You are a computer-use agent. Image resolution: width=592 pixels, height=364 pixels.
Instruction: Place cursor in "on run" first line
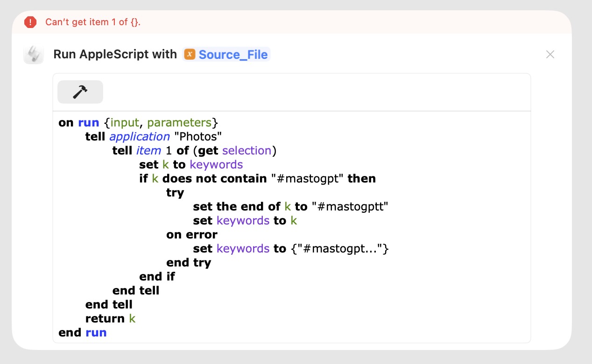click(x=138, y=123)
